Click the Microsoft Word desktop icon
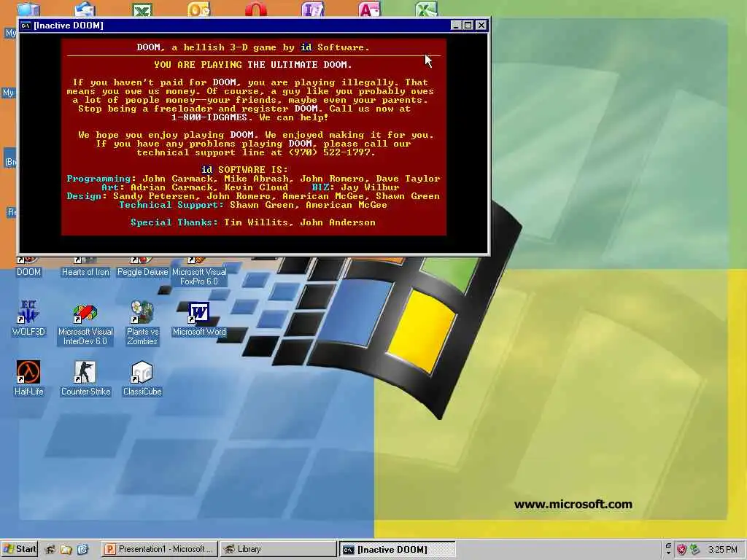 [199, 319]
